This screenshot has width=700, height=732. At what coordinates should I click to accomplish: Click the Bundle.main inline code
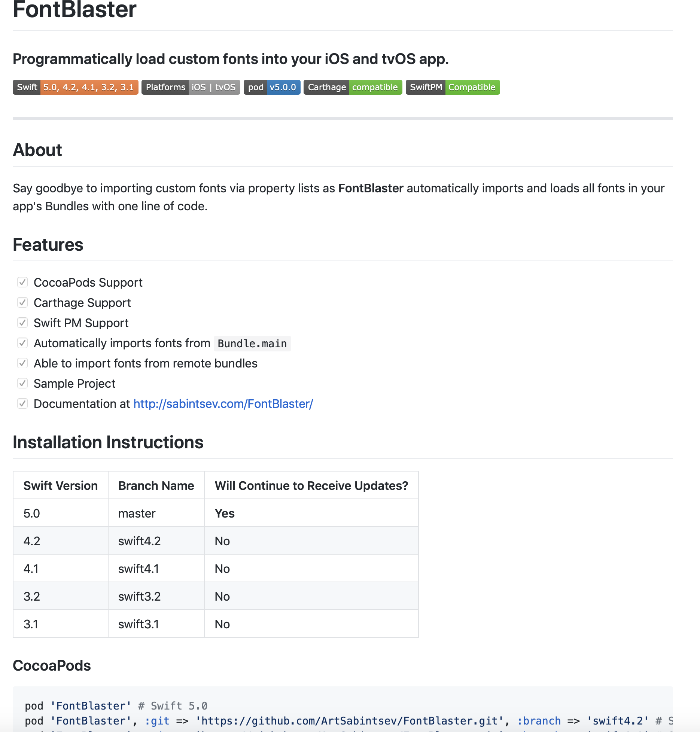point(252,344)
